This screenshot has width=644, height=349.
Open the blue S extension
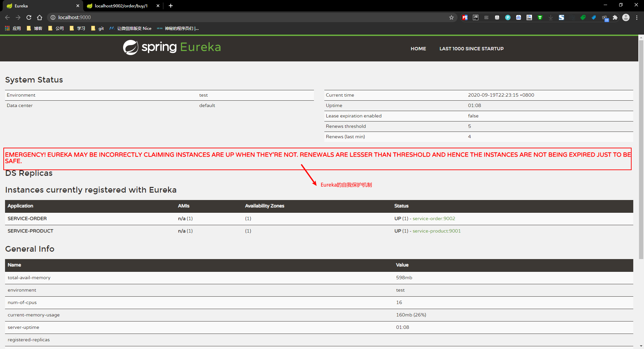tap(561, 17)
